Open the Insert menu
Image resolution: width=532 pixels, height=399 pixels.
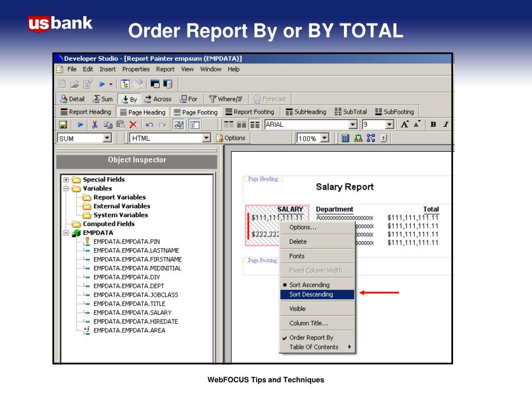click(108, 69)
